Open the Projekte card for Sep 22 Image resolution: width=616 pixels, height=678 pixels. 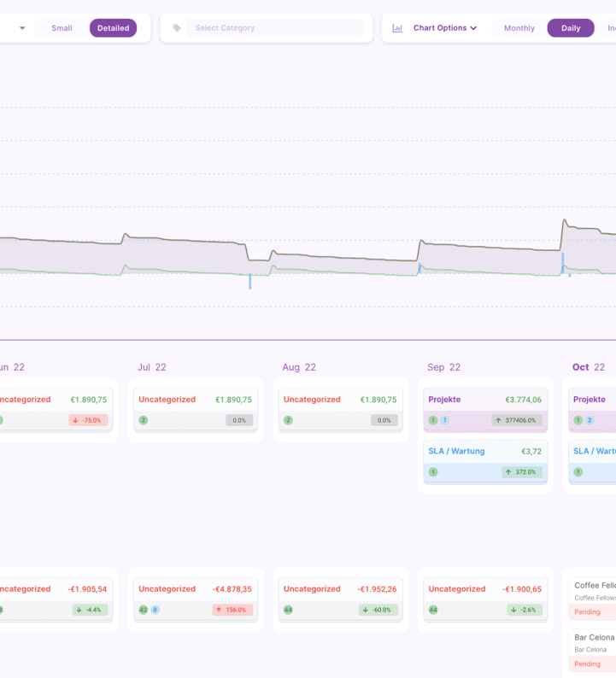tap(485, 400)
